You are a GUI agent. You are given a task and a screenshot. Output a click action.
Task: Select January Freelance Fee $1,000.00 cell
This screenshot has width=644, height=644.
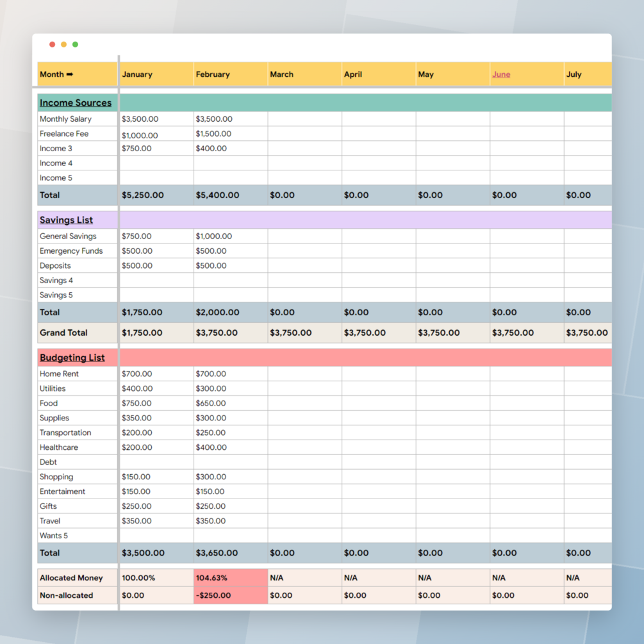point(156,134)
